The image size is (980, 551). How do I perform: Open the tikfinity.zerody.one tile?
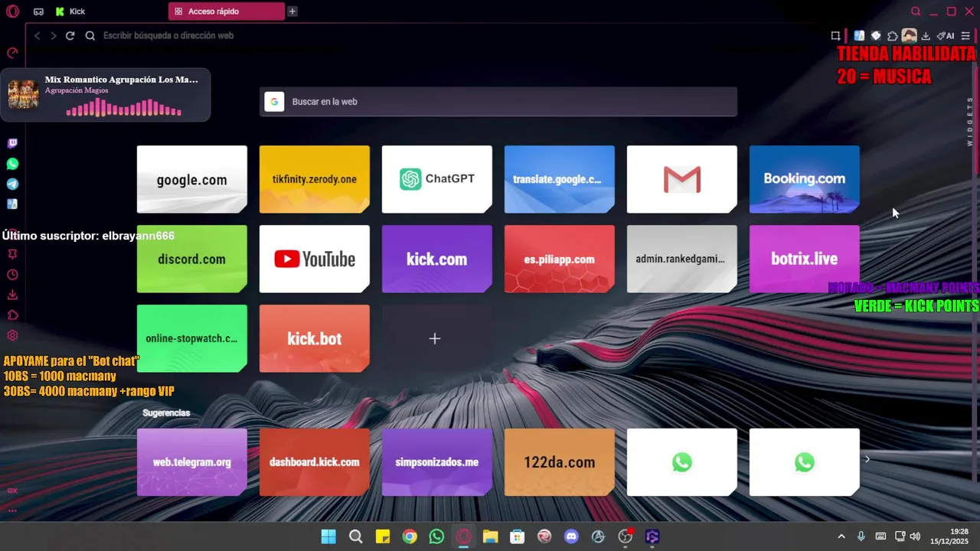coord(315,179)
